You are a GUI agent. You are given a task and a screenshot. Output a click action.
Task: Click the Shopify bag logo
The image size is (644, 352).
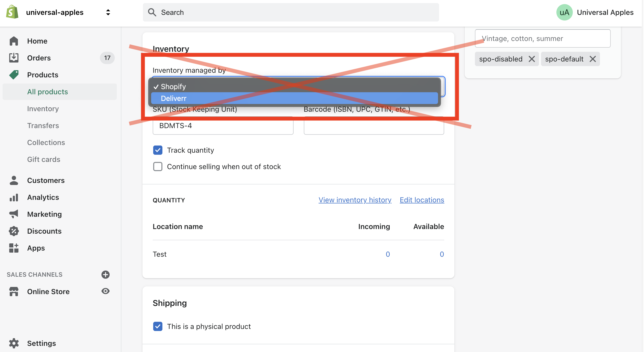pos(12,12)
